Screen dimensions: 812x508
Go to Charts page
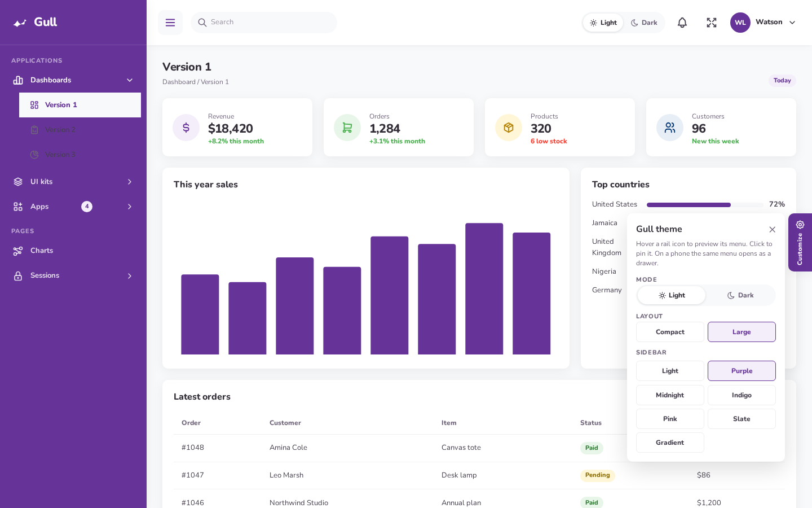(x=73, y=251)
